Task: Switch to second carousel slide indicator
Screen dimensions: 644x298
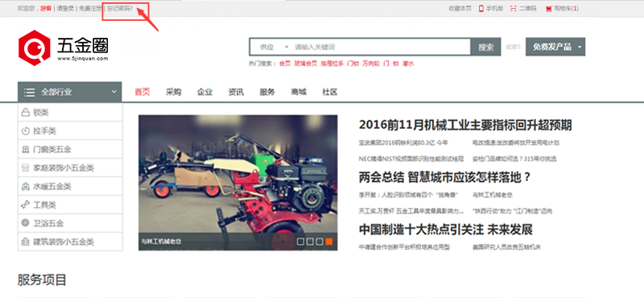Action: (310, 242)
